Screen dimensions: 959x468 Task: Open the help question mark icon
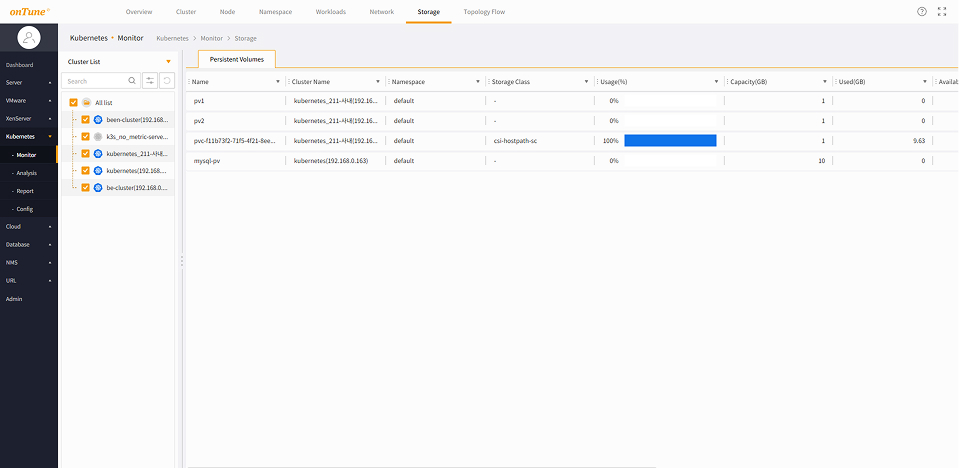click(922, 12)
